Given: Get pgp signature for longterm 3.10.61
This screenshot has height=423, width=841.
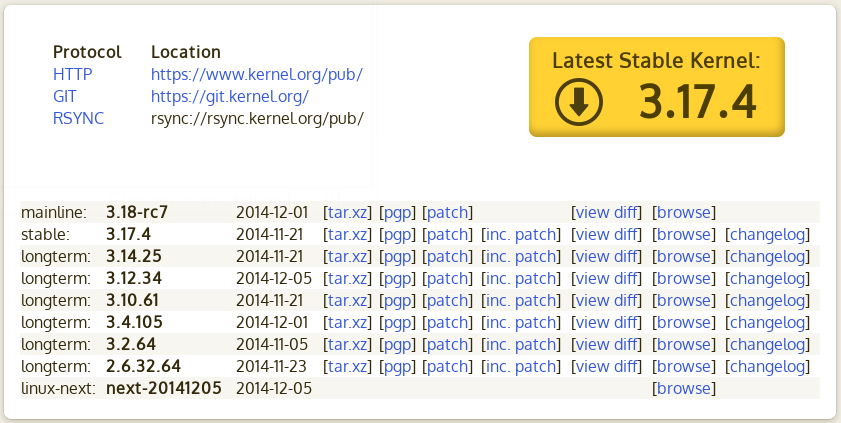Looking at the screenshot, I should coord(399,300).
